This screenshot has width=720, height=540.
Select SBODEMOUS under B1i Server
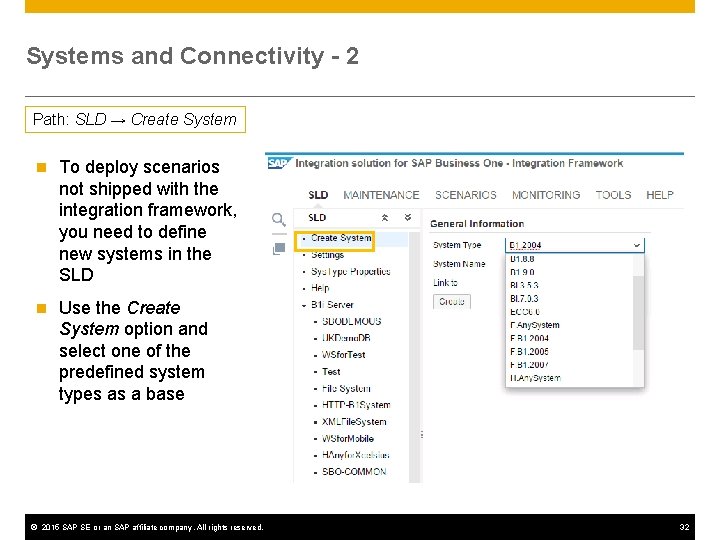[x=351, y=321]
